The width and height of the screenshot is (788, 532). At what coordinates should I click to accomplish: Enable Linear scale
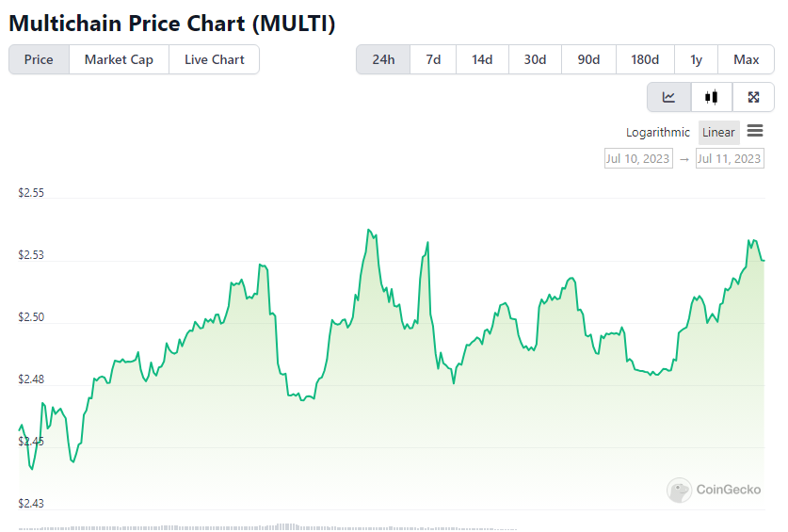click(718, 132)
